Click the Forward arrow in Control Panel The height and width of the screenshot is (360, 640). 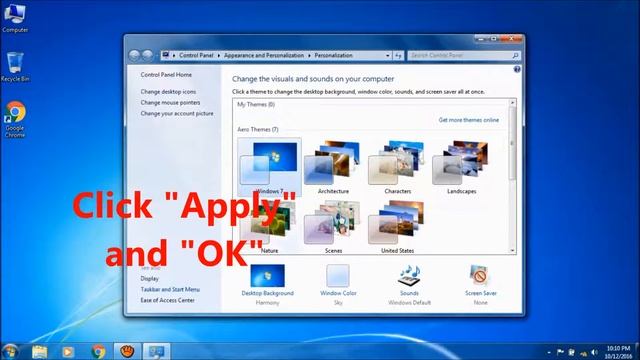[147, 55]
